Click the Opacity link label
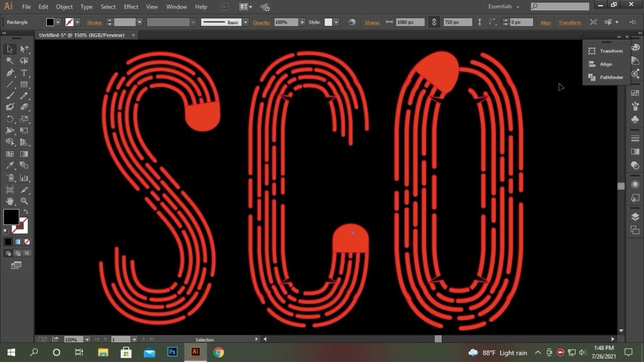 pos(262,23)
